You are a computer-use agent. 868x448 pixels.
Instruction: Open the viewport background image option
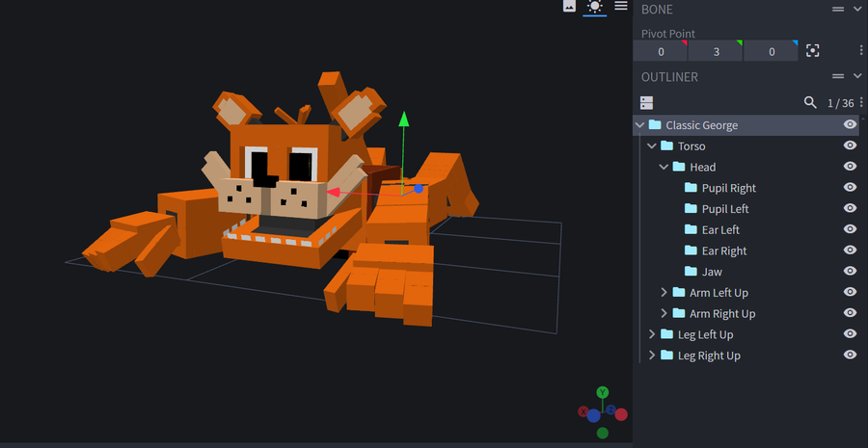tap(569, 6)
